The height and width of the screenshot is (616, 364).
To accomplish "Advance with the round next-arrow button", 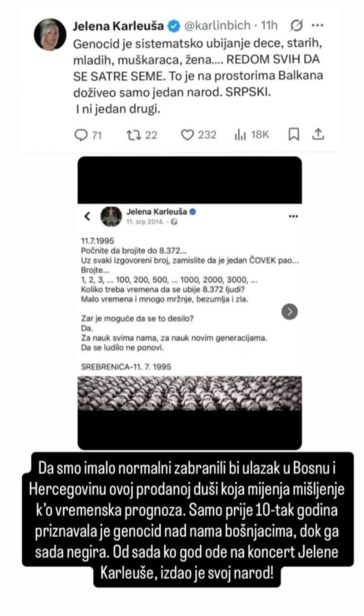I will tap(290, 312).
